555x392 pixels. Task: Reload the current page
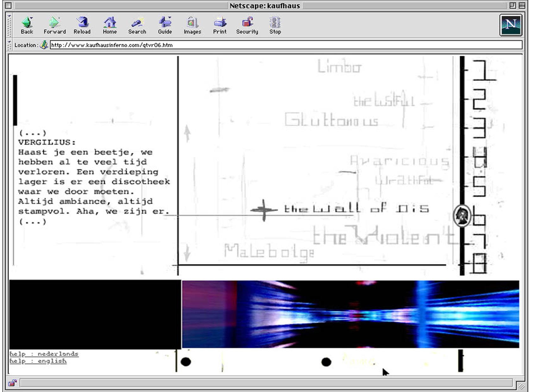(x=82, y=25)
